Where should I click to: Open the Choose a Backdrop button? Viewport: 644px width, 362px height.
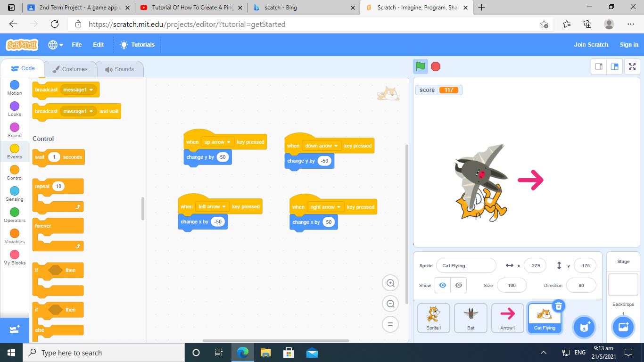(623, 327)
